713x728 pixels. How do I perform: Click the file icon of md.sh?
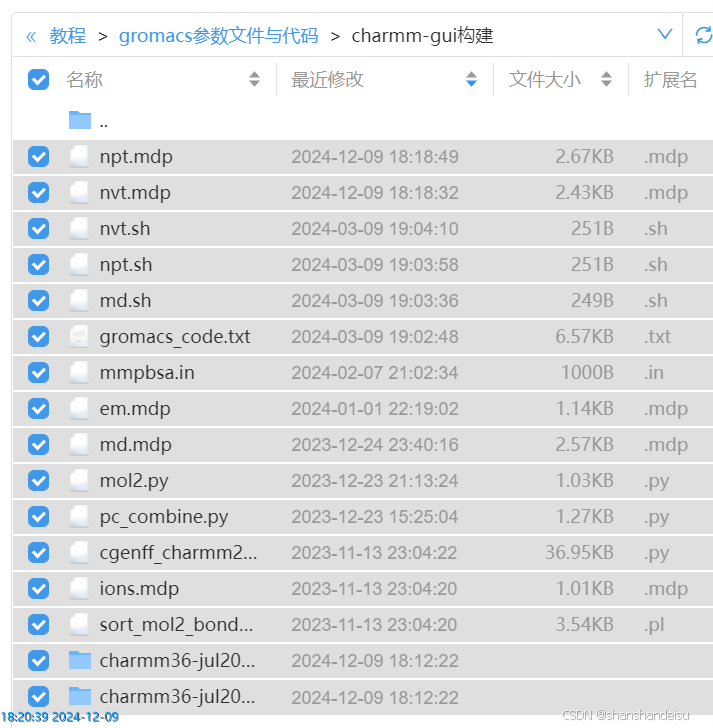click(x=79, y=300)
